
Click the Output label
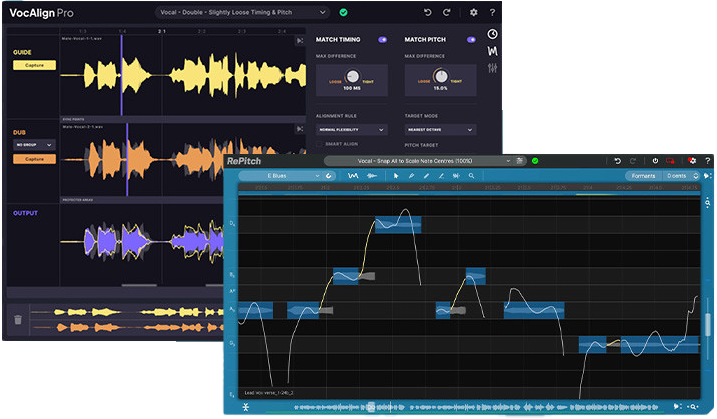pyautogui.click(x=25, y=213)
